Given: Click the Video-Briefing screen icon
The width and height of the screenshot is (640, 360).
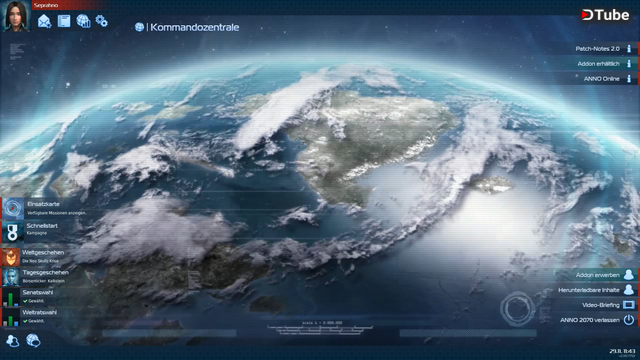Looking at the screenshot, I should 629,305.
